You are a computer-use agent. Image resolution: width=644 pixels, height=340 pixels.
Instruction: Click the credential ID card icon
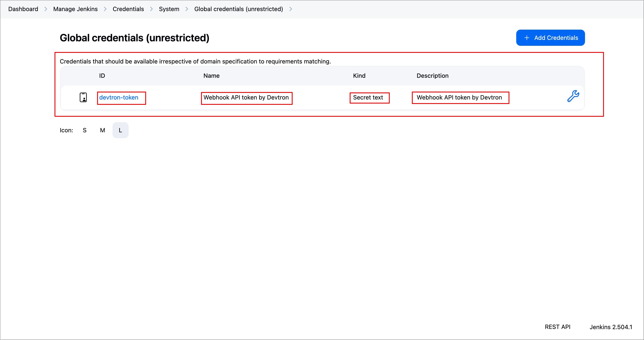click(83, 97)
